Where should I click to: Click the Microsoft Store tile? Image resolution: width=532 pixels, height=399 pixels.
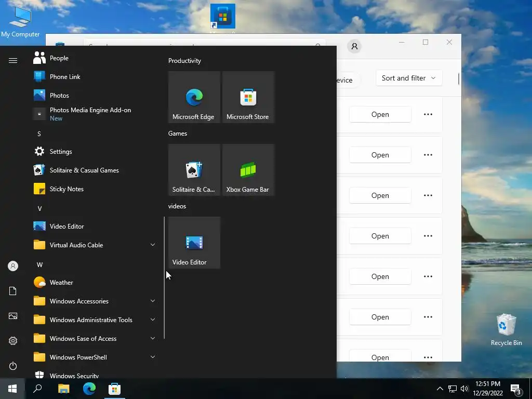(x=248, y=97)
